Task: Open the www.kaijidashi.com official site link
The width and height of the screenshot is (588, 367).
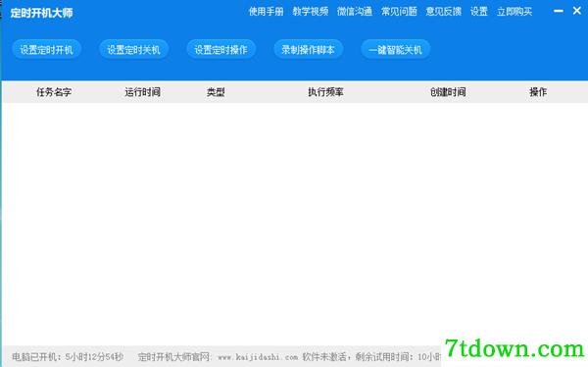Action: point(258,357)
